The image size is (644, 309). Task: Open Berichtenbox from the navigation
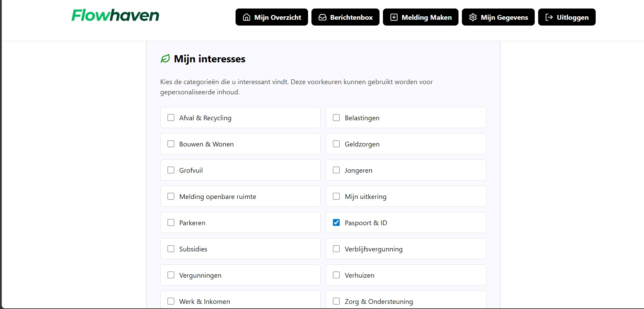[345, 17]
